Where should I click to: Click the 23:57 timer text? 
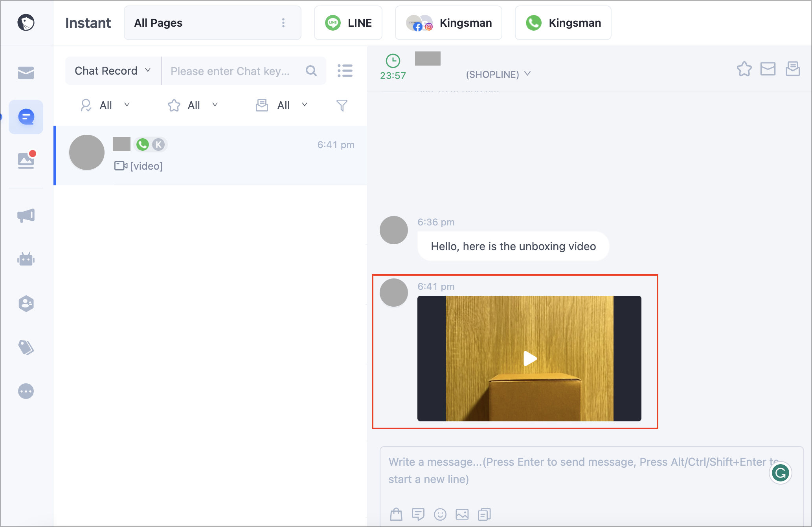coord(393,75)
